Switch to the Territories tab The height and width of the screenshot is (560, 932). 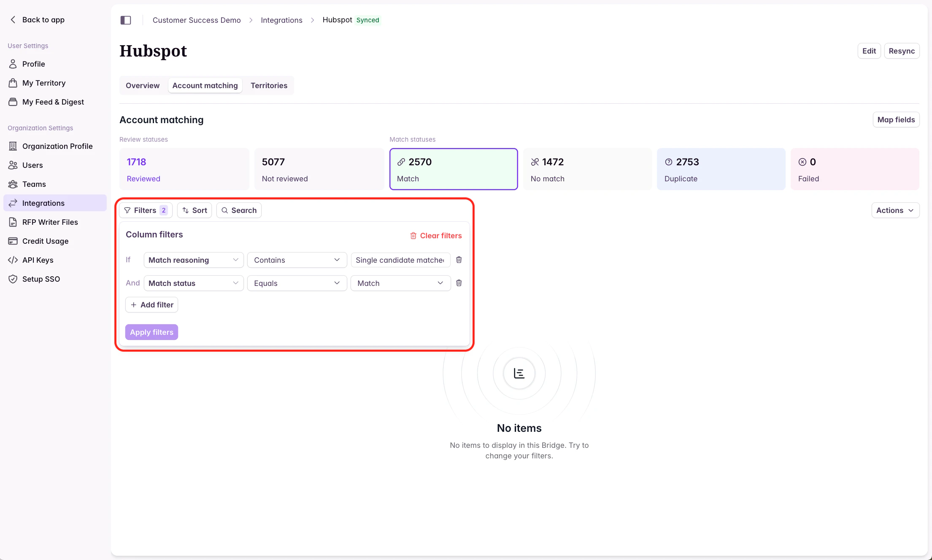269,86
